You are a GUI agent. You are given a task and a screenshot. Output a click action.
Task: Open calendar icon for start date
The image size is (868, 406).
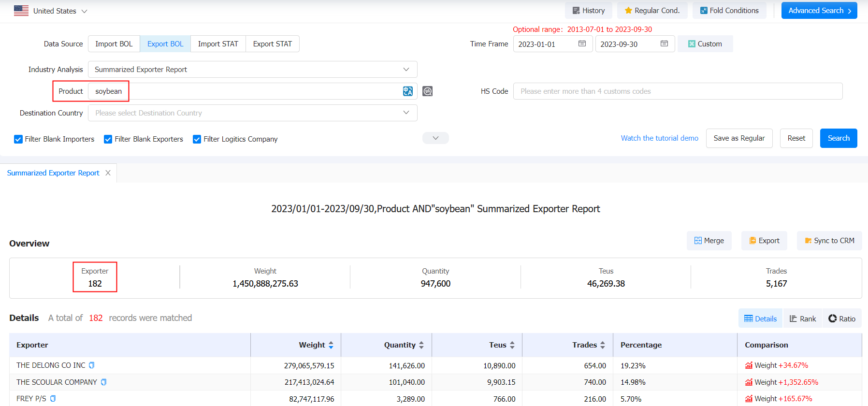tap(582, 43)
